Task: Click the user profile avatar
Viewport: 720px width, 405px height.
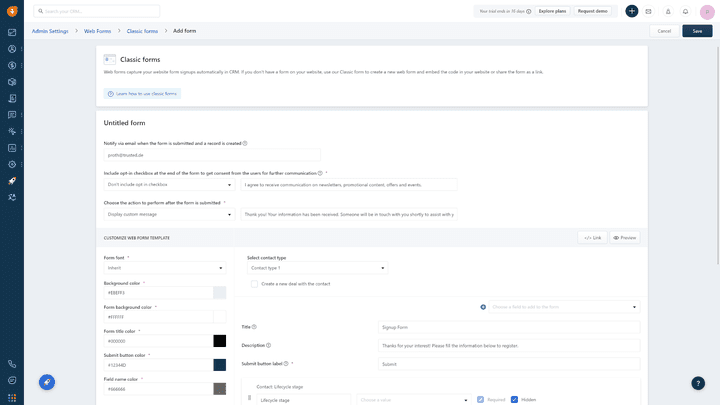Action: pyautogui.click(x=706, y=11)
